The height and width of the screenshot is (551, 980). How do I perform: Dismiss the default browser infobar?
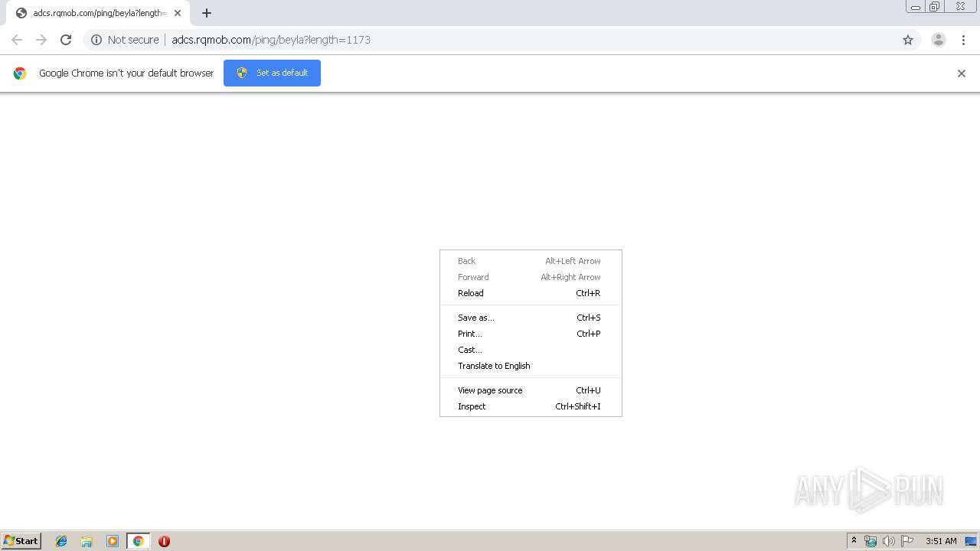coord(962,73)
